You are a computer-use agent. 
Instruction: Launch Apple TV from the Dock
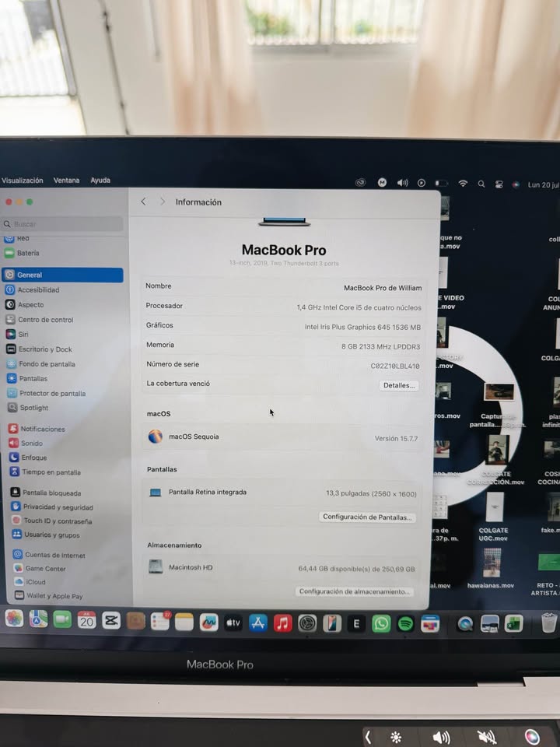tap(233, 622)
